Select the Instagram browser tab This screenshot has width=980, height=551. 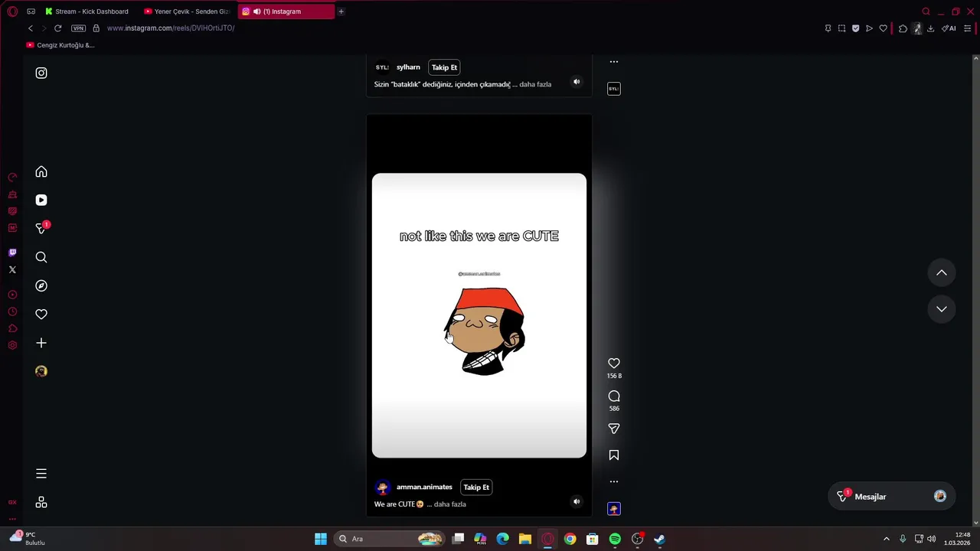coord(286,11)
